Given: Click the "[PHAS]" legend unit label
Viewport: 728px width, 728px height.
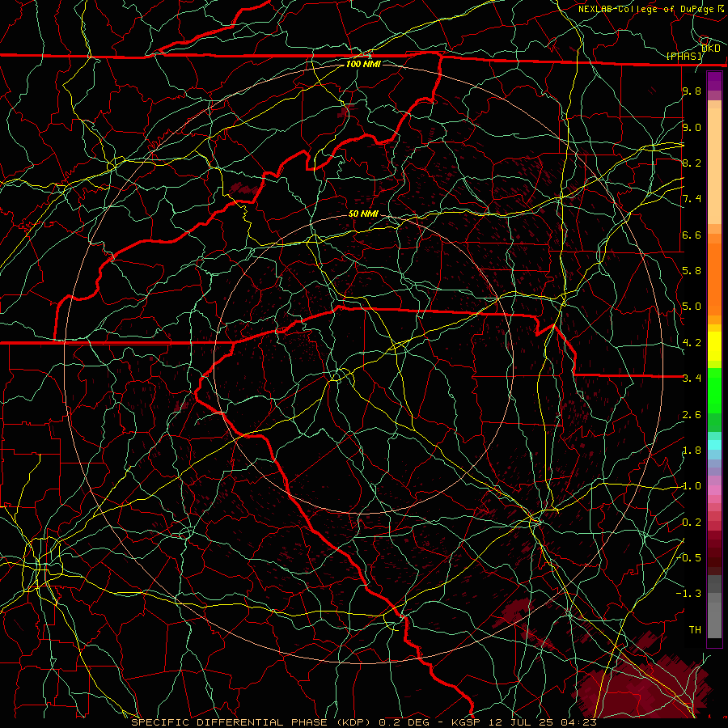Looking at the screenshot, I should click(x=684, y=56).
